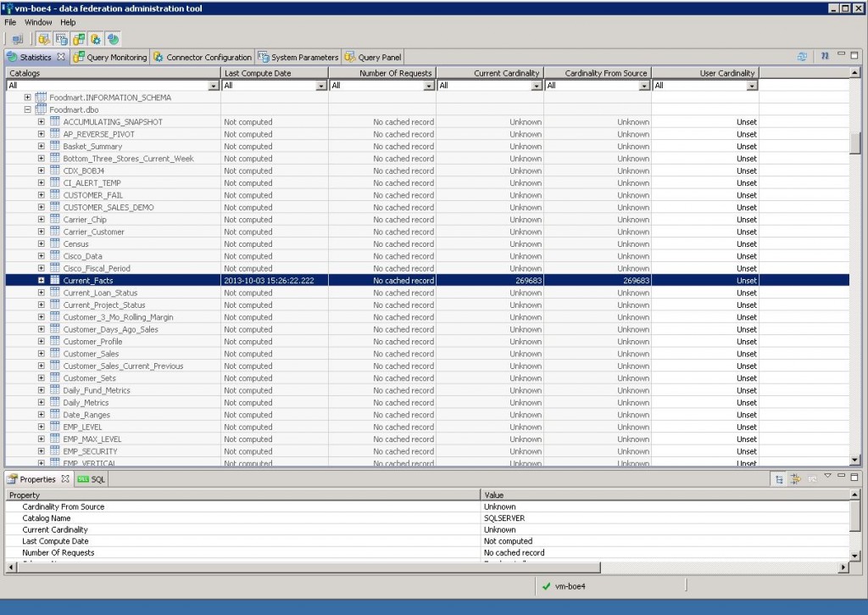This screenshot has height=615, width=868.
Task: Open the Help menu
Action: tap(68, 22)
